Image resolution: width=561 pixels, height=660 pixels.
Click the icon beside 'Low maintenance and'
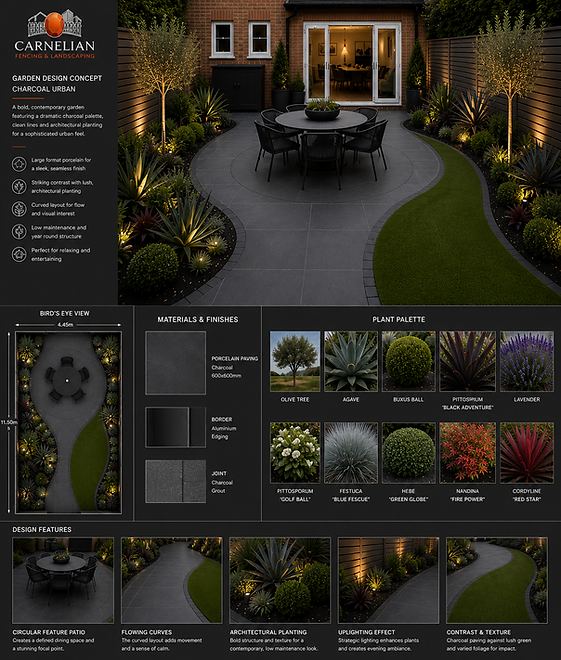tap(19, 232)
